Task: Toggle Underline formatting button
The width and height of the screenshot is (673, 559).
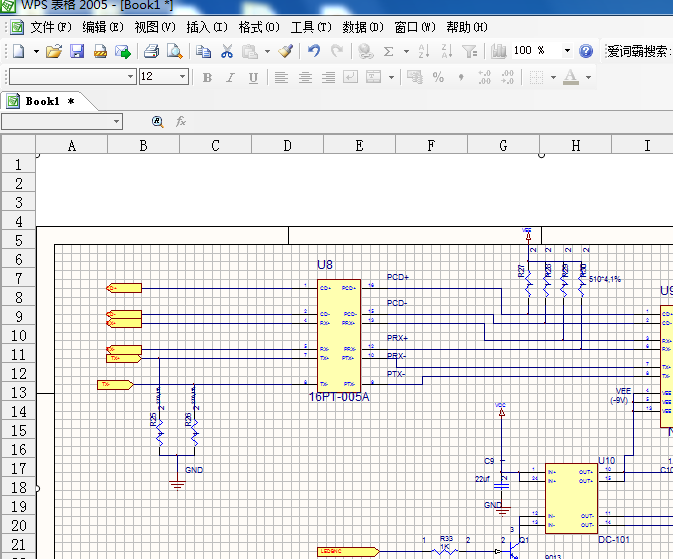Action: tap(253, 77)
